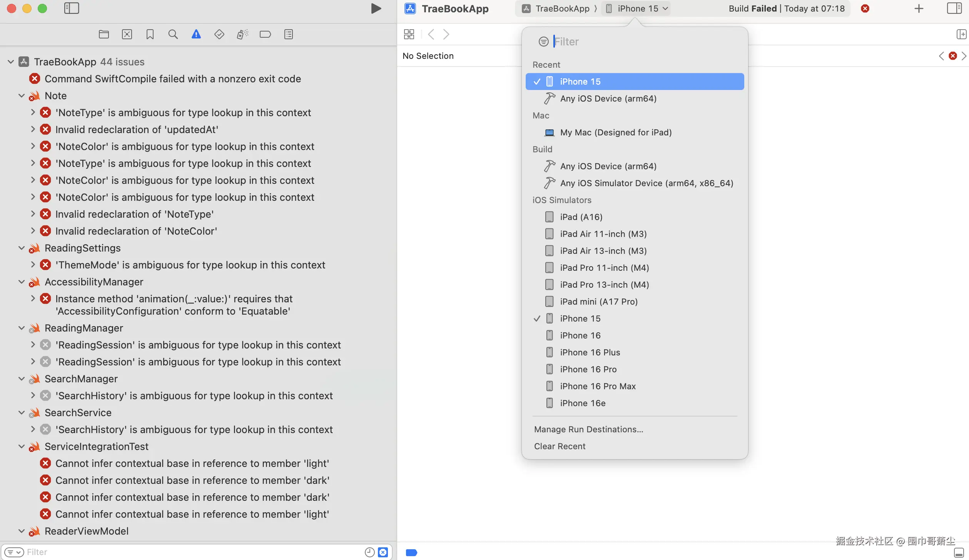Show only recent issues clock icon
The height and width of the screenshot is (560, 969).
coord(369,552)
